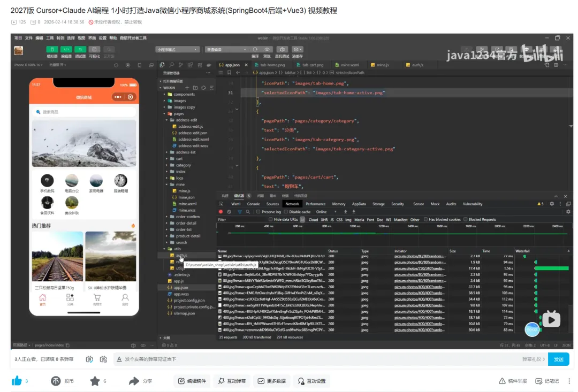The image size is (578, 392).
Task: Click the 搜索商品 search box in simulator
Action: click(84, 112)
